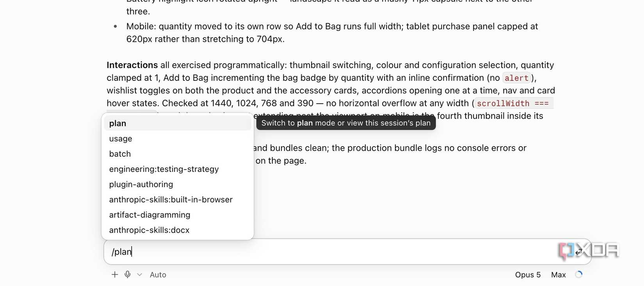Activate the microphone dictation icon
This screenshot has height=286, width=644.
[128, 275]
